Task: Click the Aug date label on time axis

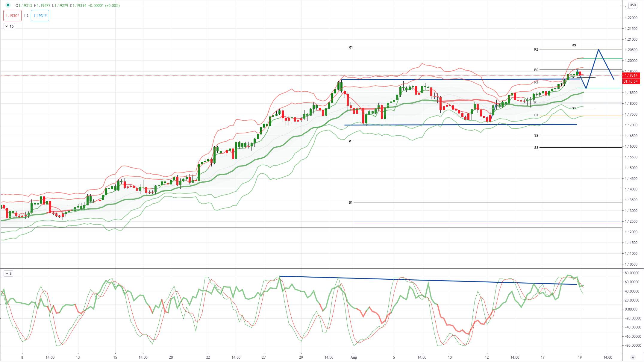Action: point(354,357)
